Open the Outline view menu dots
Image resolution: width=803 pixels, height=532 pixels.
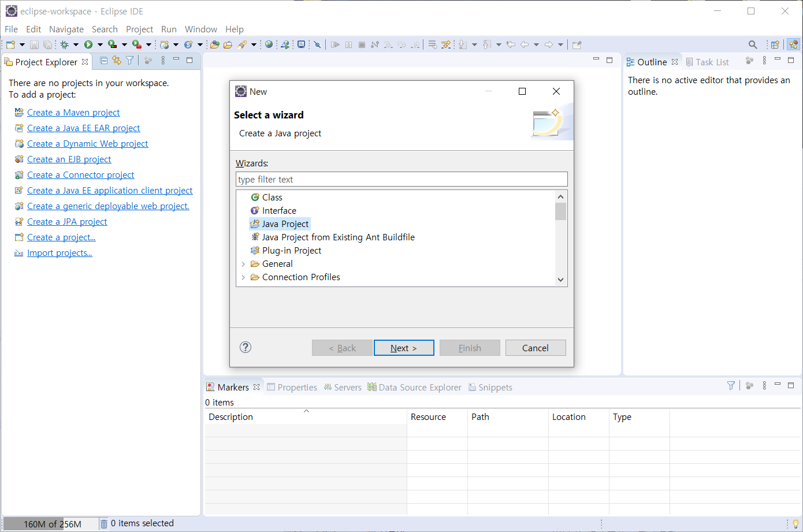[x=764, y=60]
